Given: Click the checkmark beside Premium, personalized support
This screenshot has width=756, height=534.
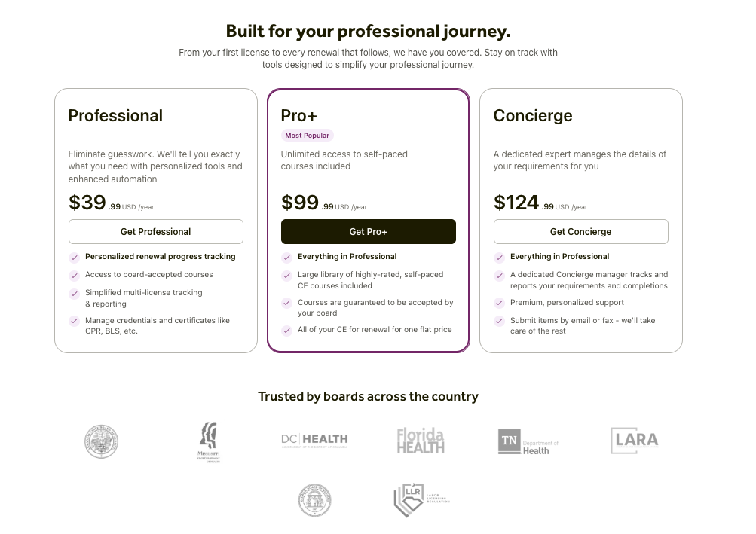Looking at the screenshot, I should click(499, 303).
